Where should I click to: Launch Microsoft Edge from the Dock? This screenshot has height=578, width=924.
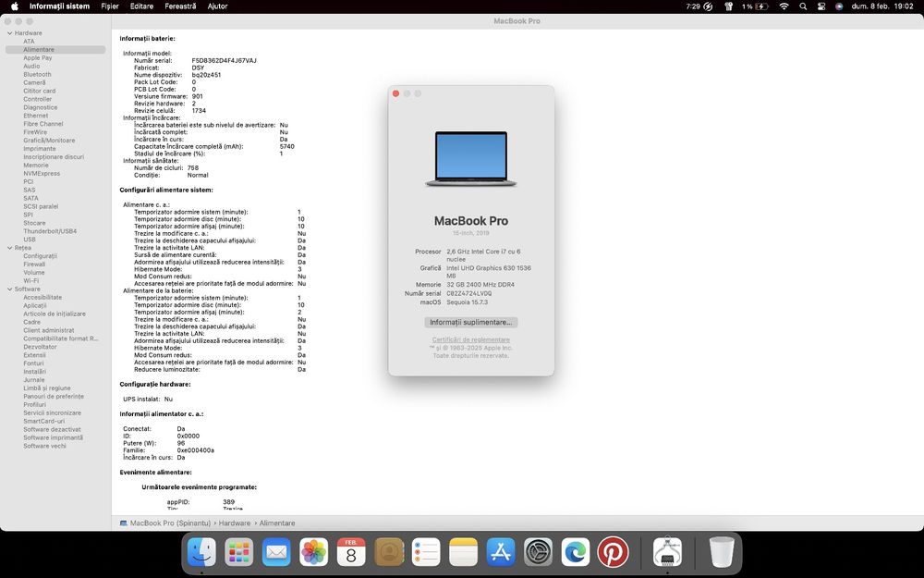pos(576,553)
